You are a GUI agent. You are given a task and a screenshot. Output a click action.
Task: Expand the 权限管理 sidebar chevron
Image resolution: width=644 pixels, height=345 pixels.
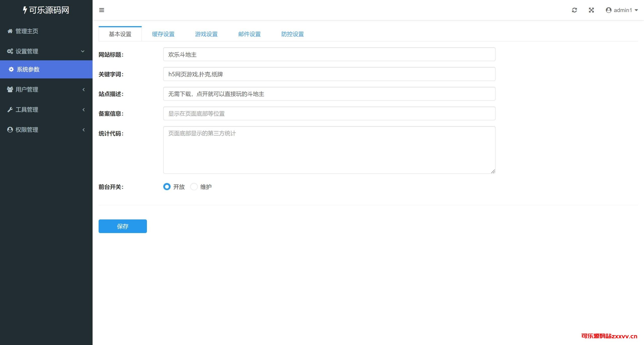coord(84,130)
